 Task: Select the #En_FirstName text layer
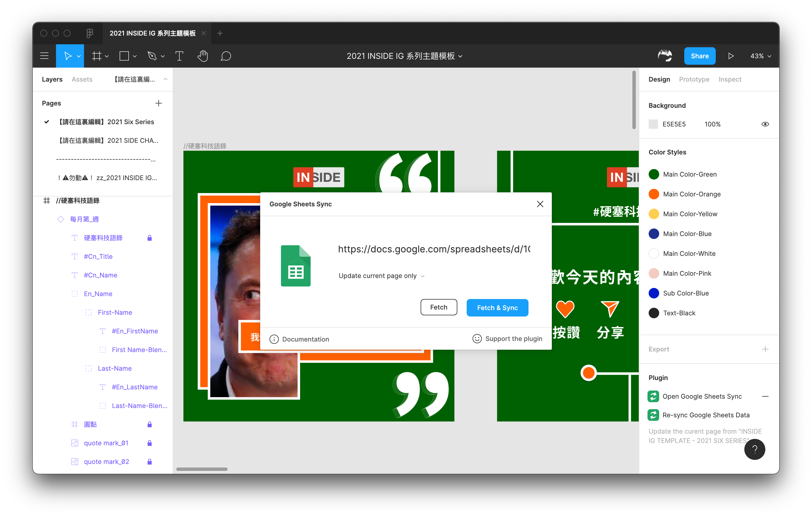[135, 331]
